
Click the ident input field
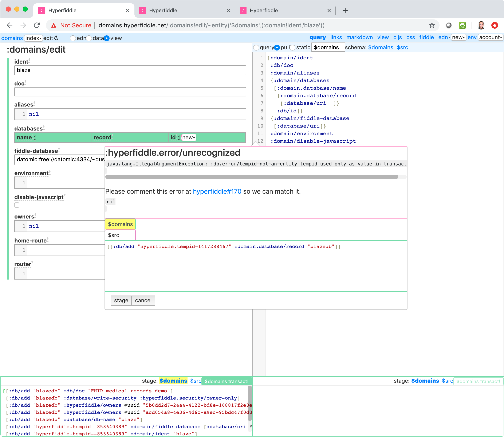pos(130,70)
